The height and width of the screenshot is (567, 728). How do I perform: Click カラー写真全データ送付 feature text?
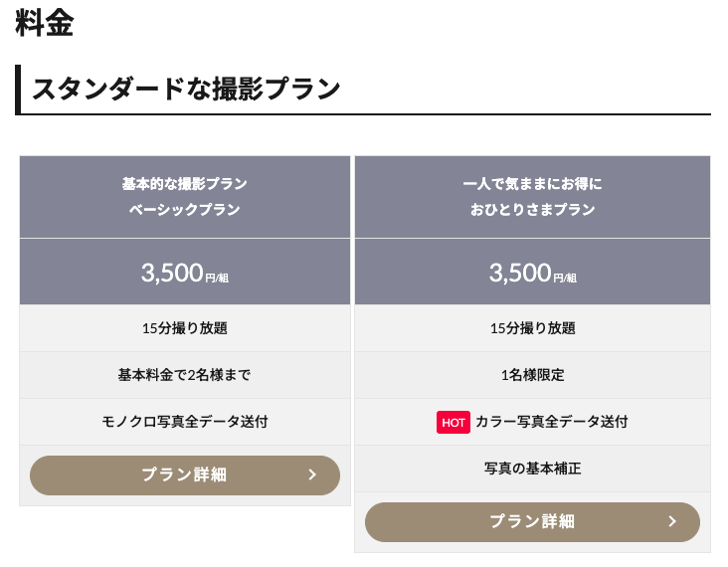tap(552, 422)
